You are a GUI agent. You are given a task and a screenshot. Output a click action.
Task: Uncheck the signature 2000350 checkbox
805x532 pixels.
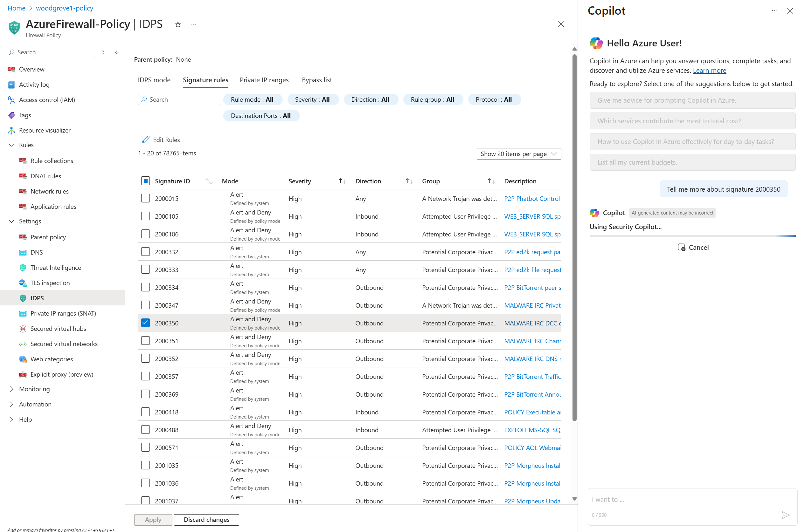tap(145, 323)
